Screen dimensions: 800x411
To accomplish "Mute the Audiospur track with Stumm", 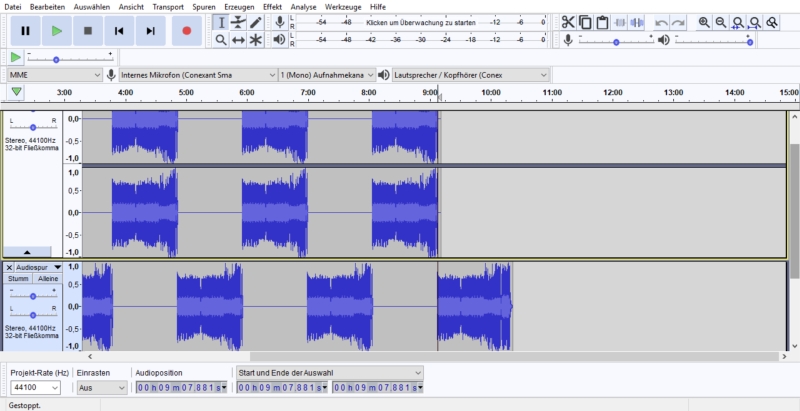I will (x=18, y=278).
